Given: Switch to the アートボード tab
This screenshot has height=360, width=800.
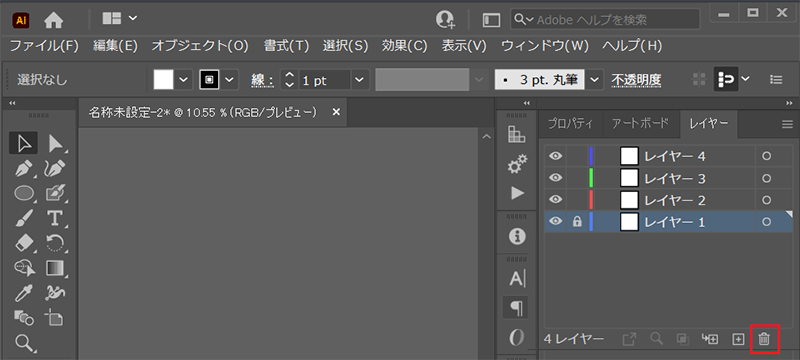Looking at the screenshot, I should (x=640, y=124).
